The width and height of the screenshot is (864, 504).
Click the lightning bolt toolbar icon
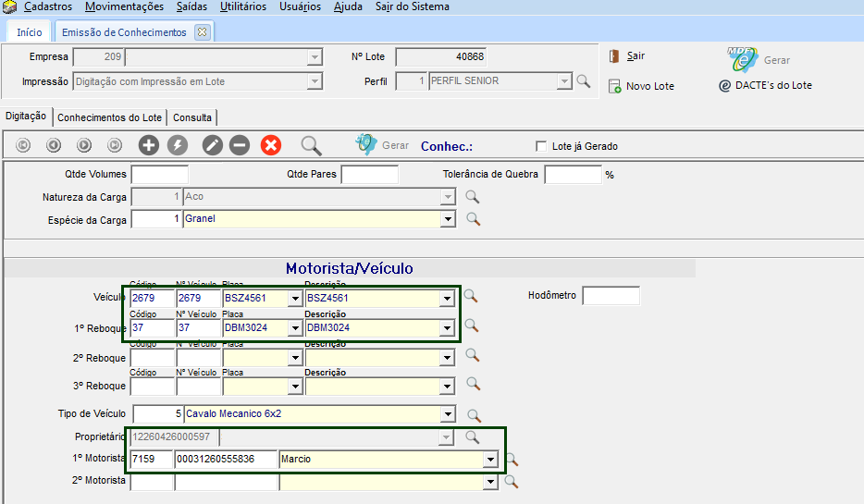click(x=177, y=145)
